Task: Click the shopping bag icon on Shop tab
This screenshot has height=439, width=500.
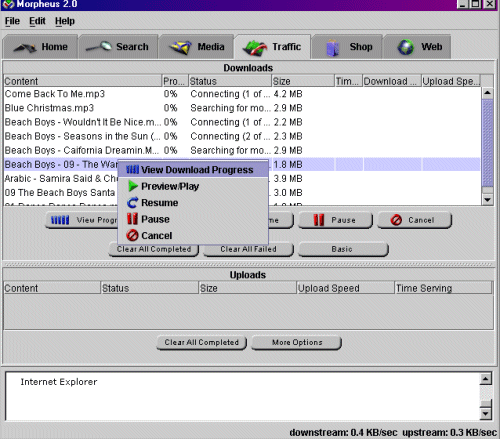Action: [x=332, y=48]
